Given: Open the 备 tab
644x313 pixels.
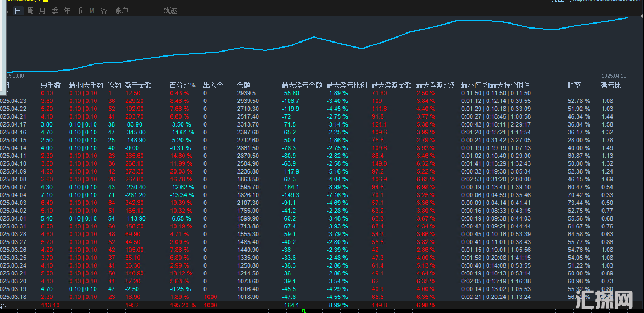Looking at the screenshot, I should (104, 11).
